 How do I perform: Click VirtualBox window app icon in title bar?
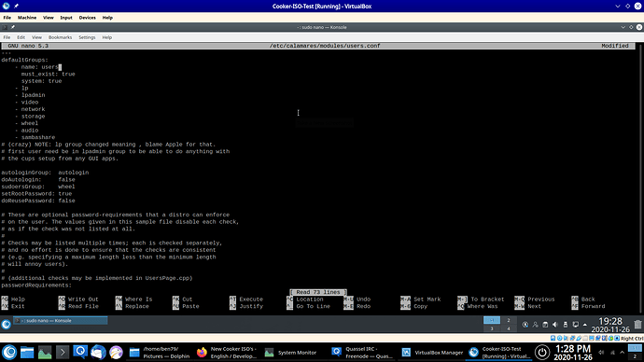point(6,7)
